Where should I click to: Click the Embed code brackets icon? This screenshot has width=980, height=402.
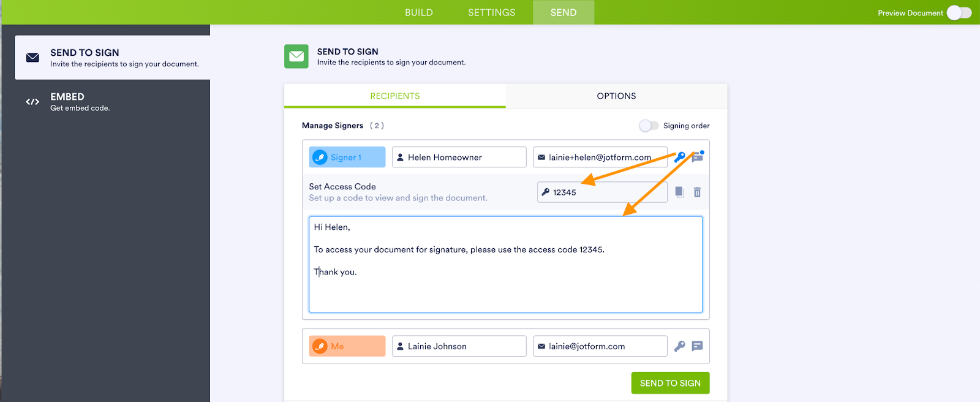click(32, 102)
